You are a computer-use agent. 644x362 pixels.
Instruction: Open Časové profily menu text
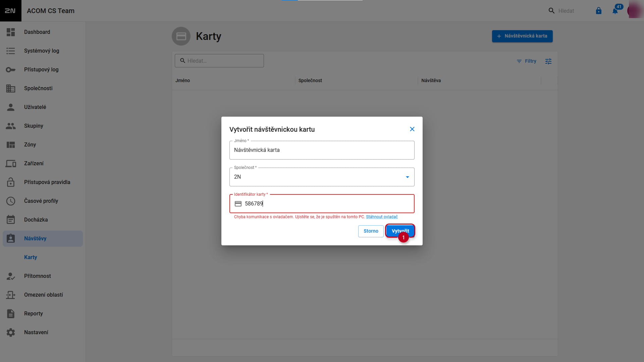(41, 201)
